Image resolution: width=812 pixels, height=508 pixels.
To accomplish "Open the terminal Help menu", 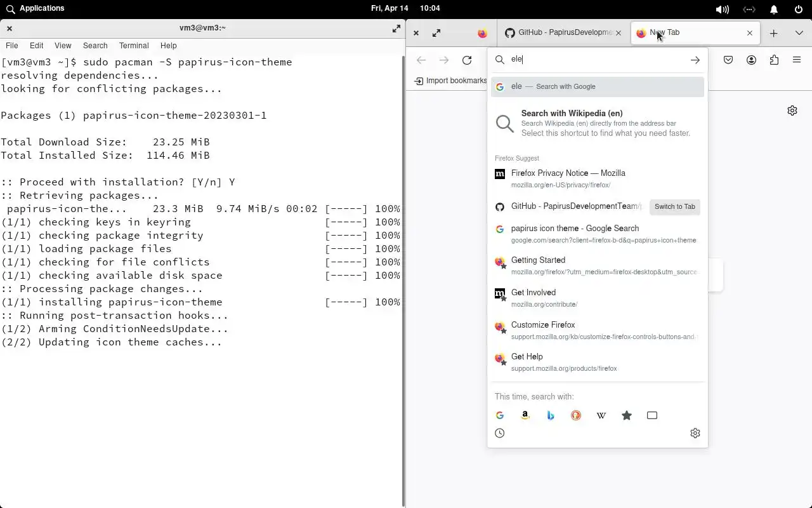I will pyautogui.click(x=168, y=46).
